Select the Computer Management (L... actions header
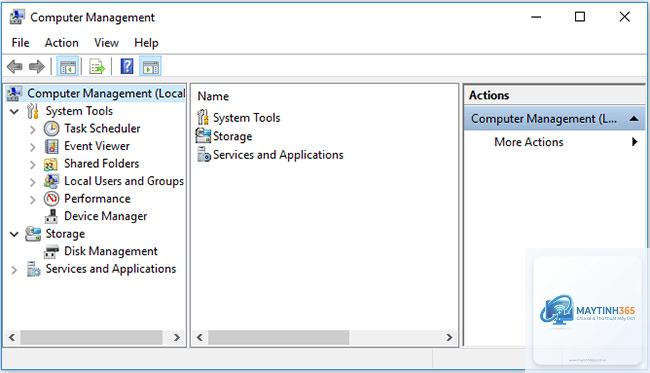 [x=554, y=119]
